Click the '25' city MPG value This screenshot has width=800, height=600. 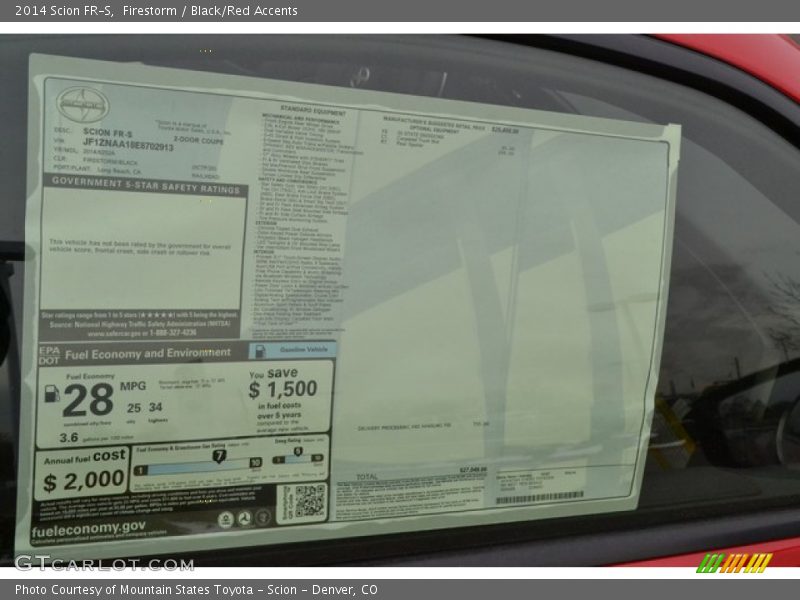[134, 408]
